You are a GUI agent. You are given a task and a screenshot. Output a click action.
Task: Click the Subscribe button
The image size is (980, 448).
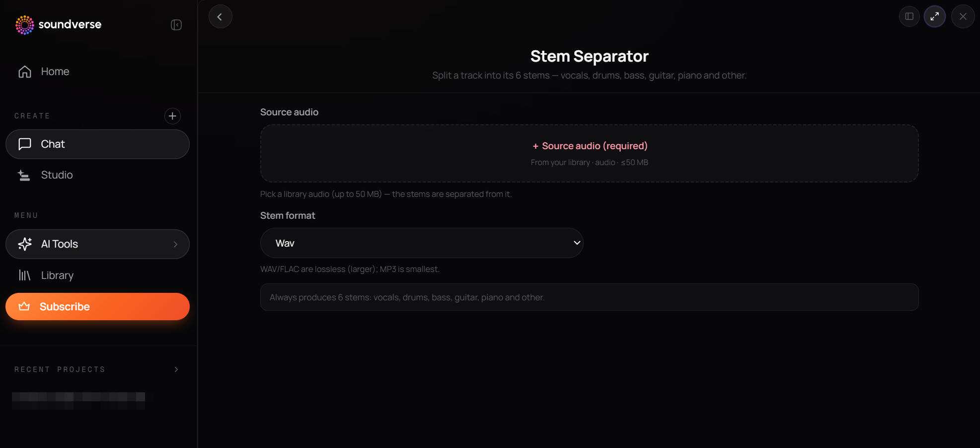coord(97,306)
